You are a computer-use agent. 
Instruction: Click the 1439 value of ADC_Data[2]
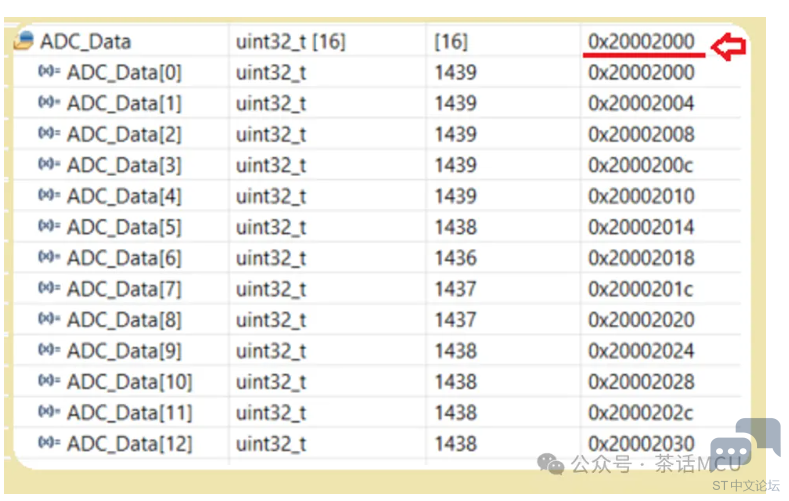pyautogui.click(x=455, y=134)
